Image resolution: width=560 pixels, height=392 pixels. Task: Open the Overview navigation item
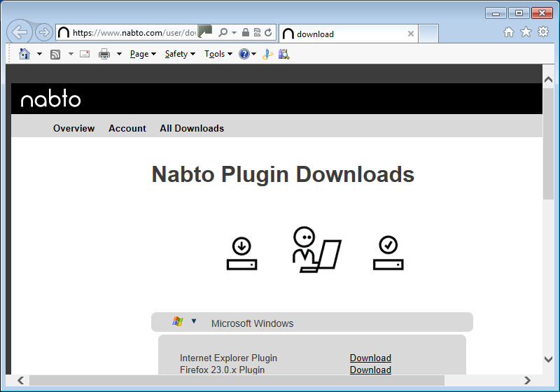click(x=74, y=129)
